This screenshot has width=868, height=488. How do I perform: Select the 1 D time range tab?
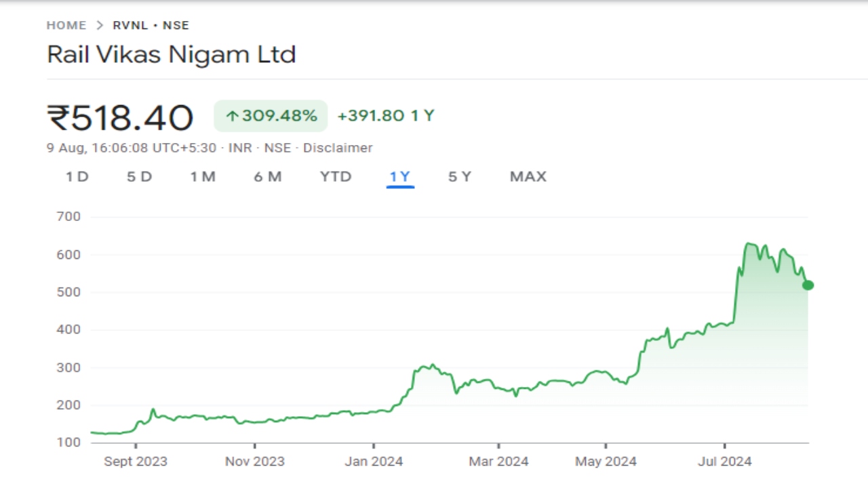coord(77,177)
